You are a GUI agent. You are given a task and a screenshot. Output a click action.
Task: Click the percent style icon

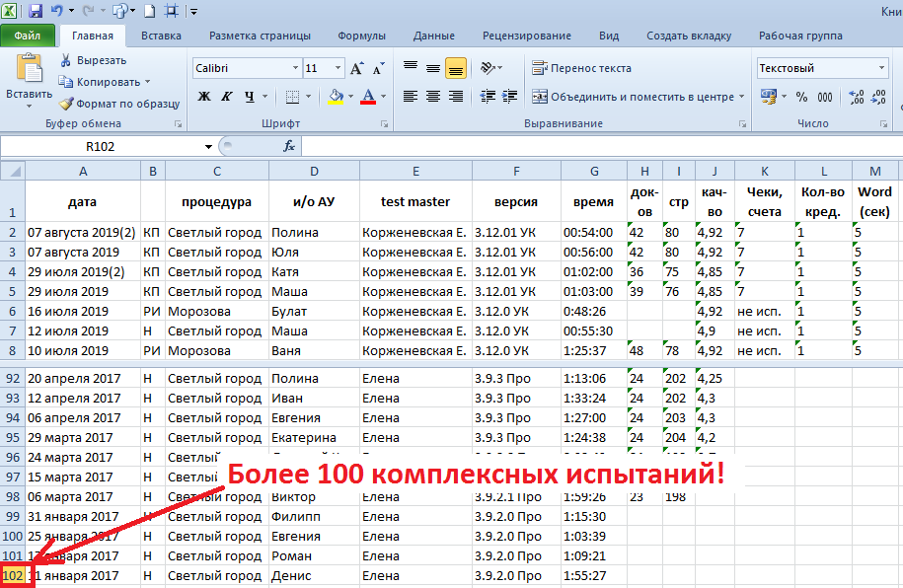pos(801,97)
